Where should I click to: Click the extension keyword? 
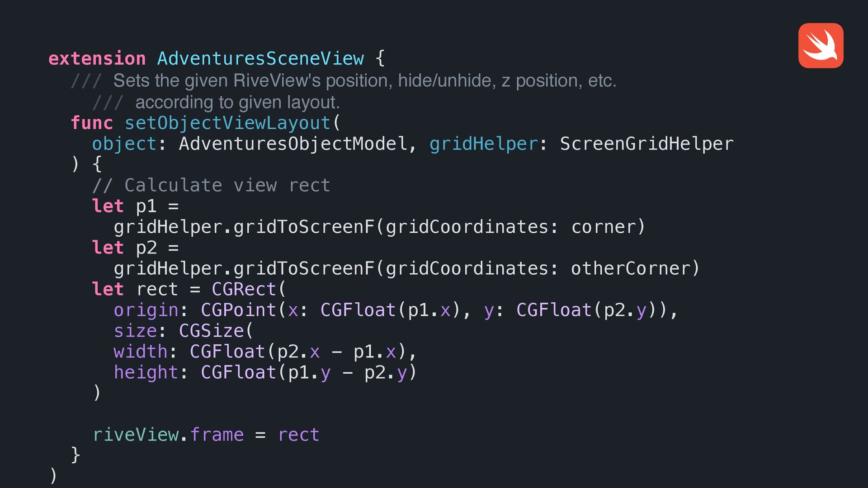click(97, 59)
